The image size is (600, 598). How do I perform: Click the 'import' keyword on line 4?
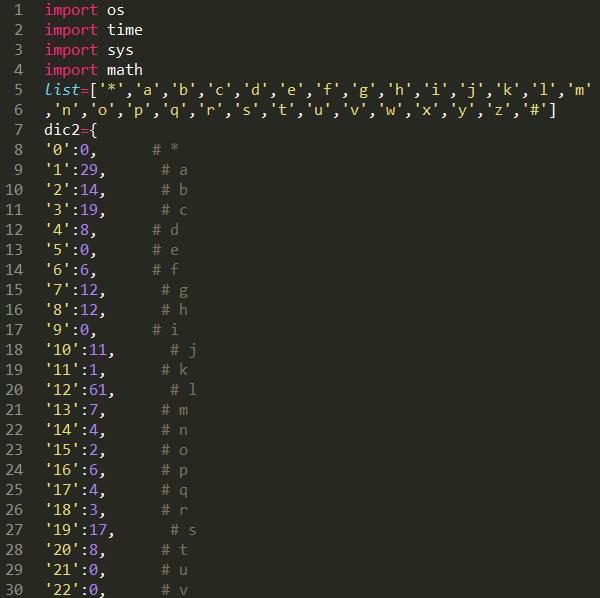pyautogui.click(x=71, y=70)
